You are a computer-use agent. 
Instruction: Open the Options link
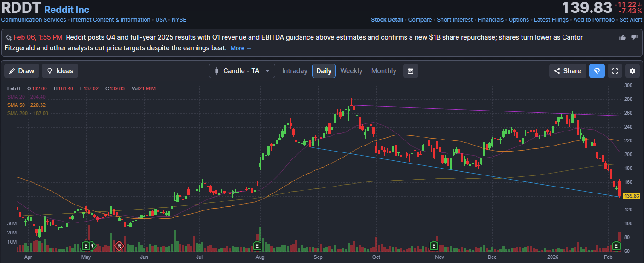coord(519,20)
